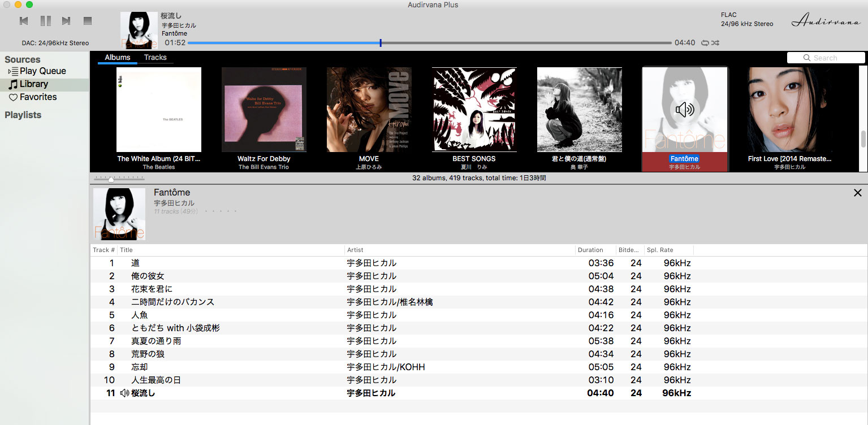Select the playing track titled 桜流し in the track list
This screenshot has height=425, width=868.
(x=478, y=393)
